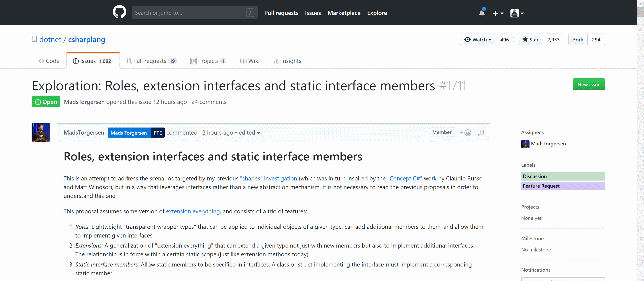Switch to the Pull requests tab
The width and height of the screenshot is (644, 281).
(x=151, y=61)
